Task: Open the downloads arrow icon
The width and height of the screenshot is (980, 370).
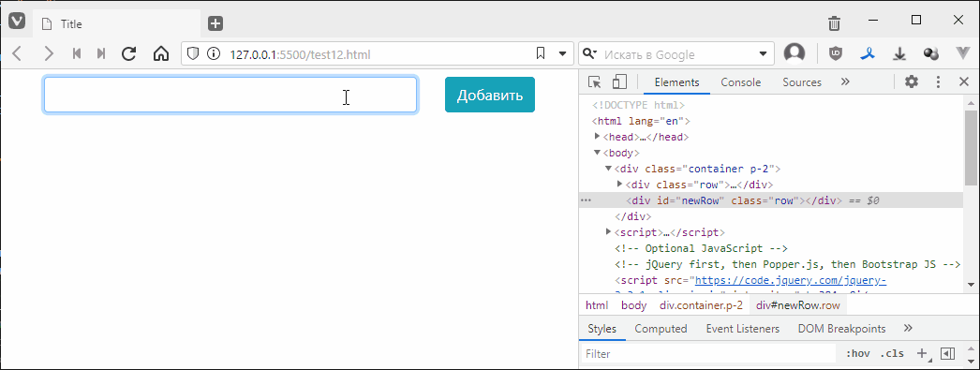Action: pyautogui.click(x=899, y=53)
